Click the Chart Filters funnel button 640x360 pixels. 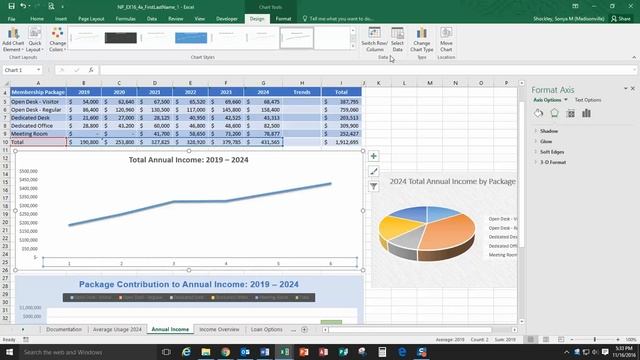tap(373, 187)
